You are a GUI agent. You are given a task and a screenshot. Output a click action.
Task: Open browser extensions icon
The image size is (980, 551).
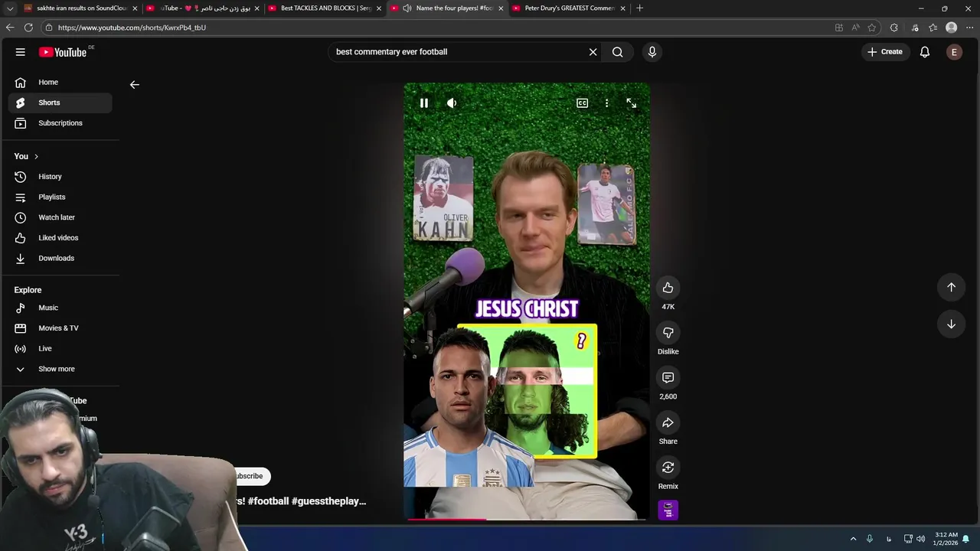point(894,28)
